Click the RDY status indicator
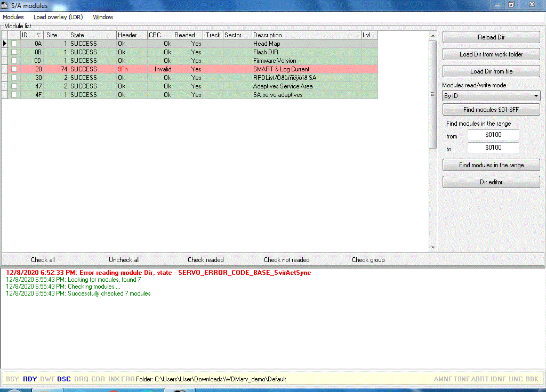Image resolution: width=546 pixels, height=392 pixels. (x=30, y=379)
